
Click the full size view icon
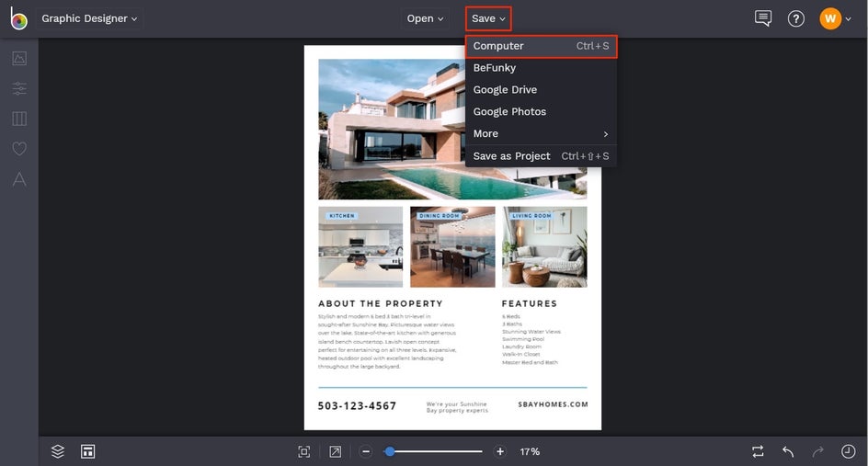[335, 451]
